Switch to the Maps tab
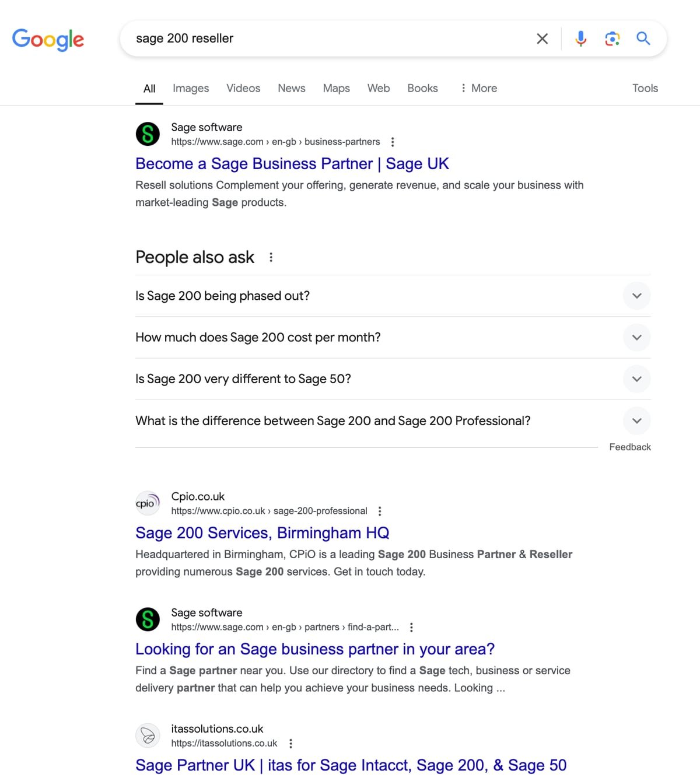This screenshot has height=781, width=700. [x=337, y=88]
